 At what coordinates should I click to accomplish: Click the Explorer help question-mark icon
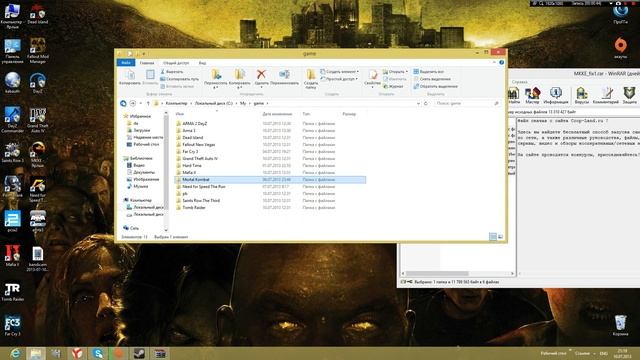pos(501,62)
